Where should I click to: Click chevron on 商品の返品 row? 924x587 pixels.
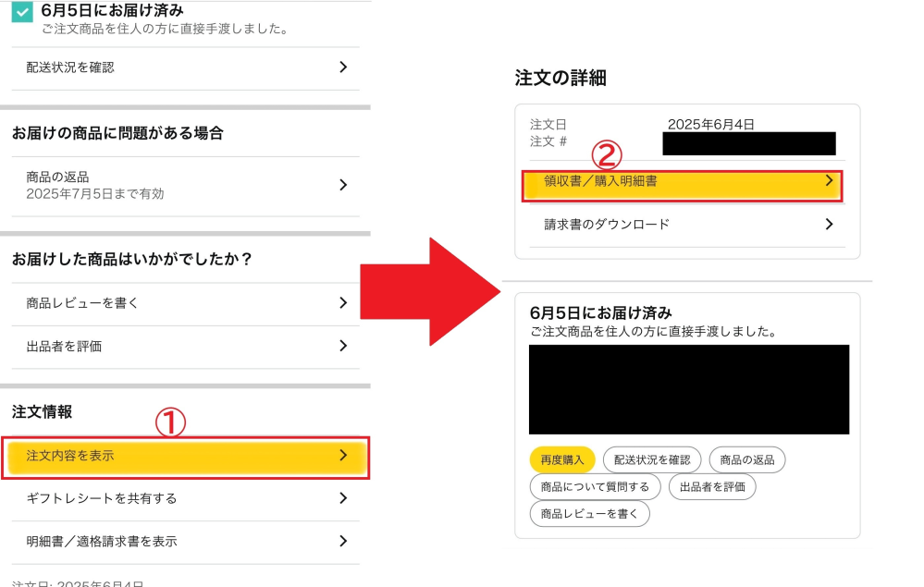(x=343, y=185)
